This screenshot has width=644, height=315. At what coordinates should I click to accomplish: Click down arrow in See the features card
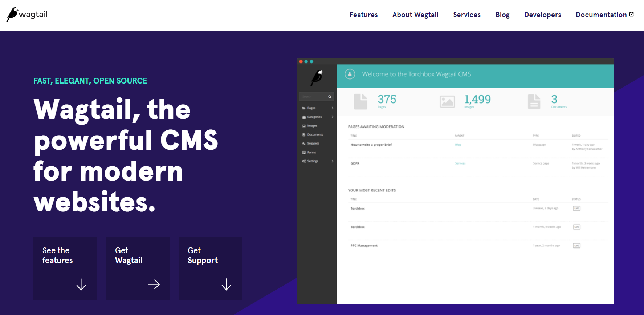(81, 284)
